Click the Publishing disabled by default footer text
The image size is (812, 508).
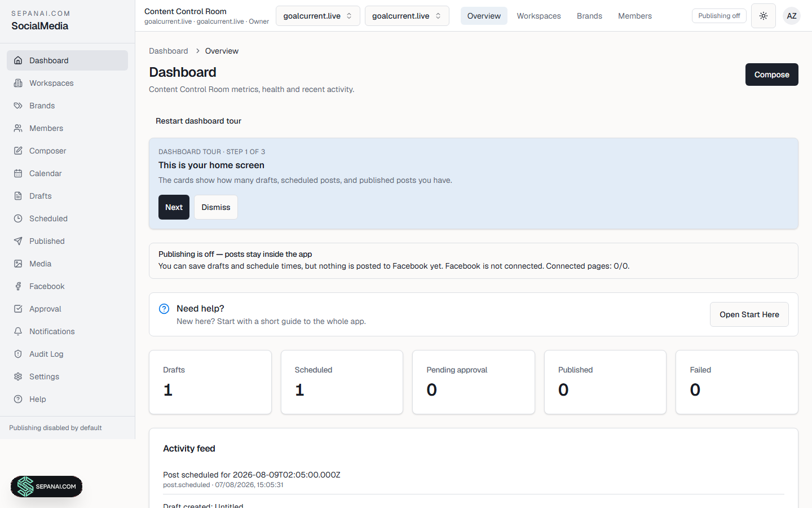pos(55,428)
